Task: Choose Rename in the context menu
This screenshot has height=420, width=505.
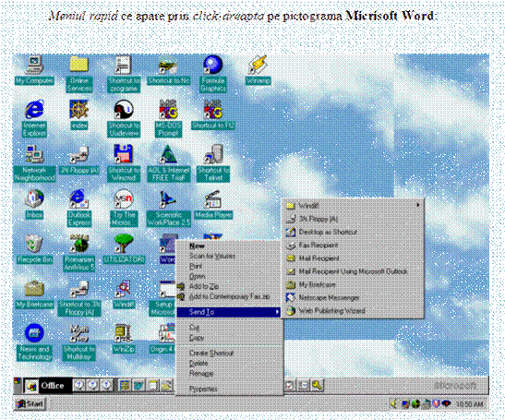Action: click(229, 374)
